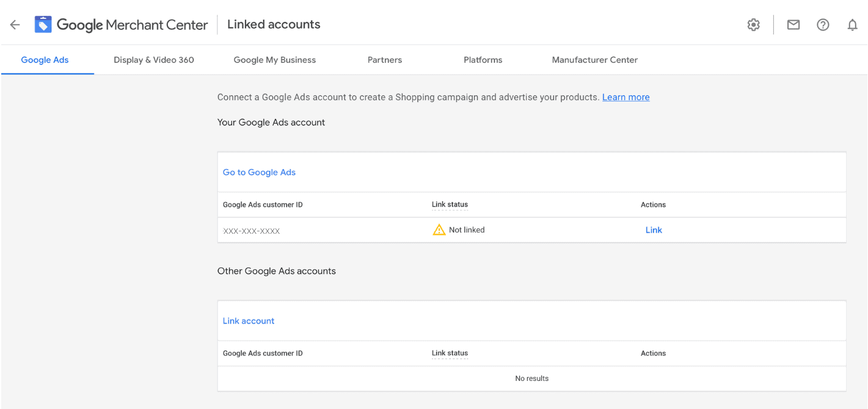Open the settings gear icon

[754, 24]
